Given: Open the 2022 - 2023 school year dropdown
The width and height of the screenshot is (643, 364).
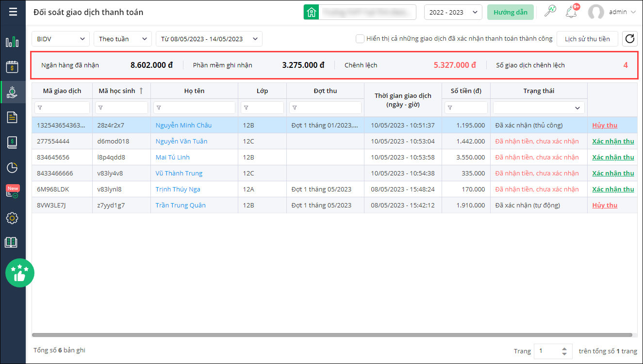Looking at the screenshot, I should click(453, 12).
